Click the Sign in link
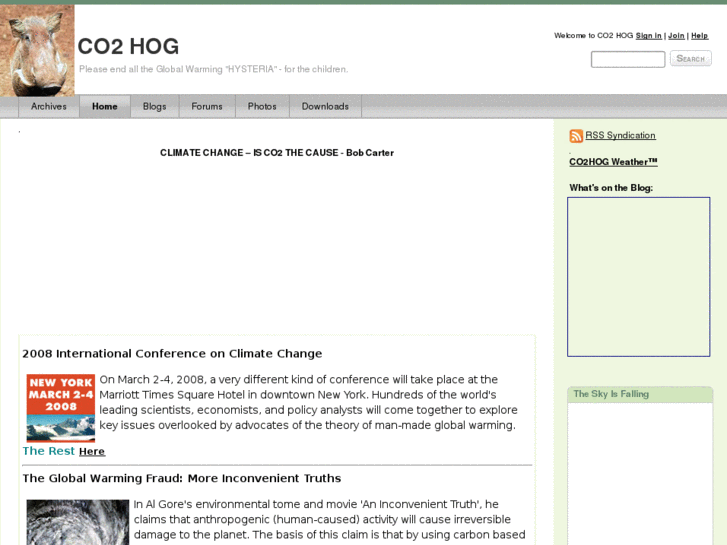This screenshot has width=727, height=545. pyautogui.click(x=649, y=36)
